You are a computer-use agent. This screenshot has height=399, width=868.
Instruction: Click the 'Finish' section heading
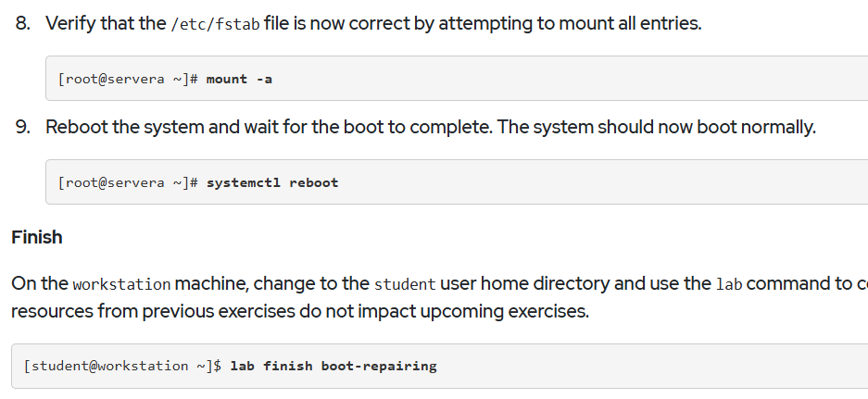tap(36, 237)
